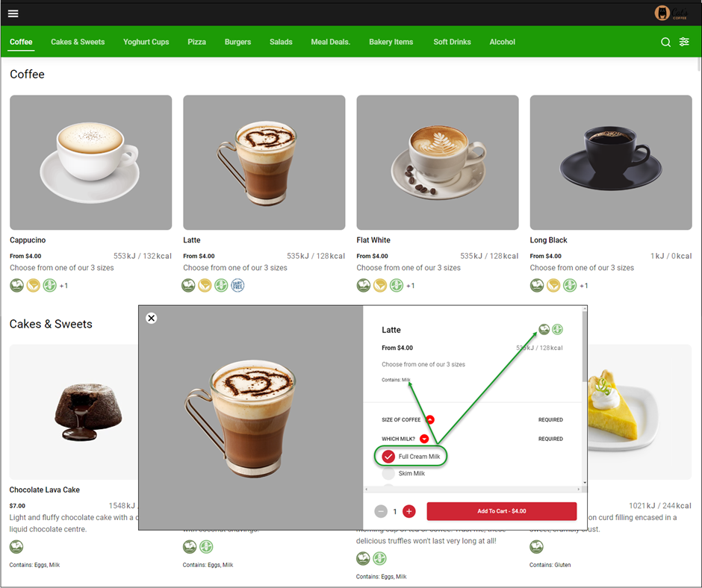Click the dark green badge in the Latte popup
The width and height of the screenshot is (702, 588).
544,329
